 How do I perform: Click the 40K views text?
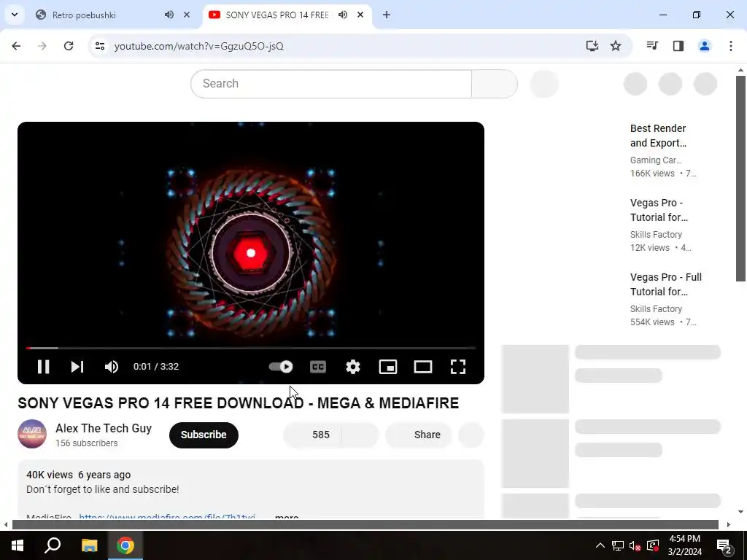50,475
